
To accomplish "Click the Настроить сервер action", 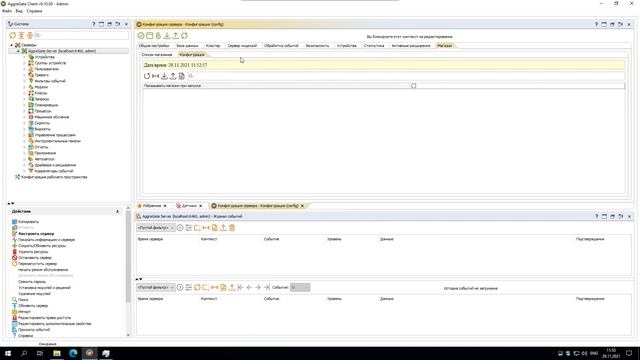I will (36, 234).
